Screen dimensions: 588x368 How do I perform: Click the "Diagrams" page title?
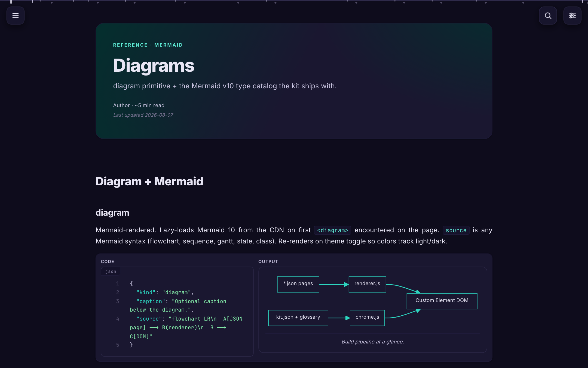(x=154, y=66)
